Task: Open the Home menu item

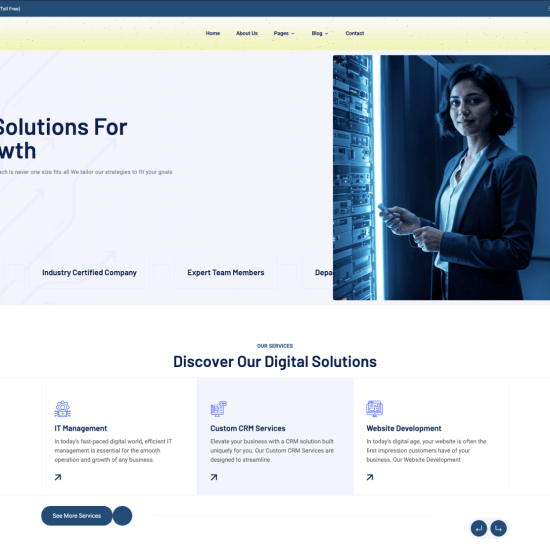Action: (213, 33)
